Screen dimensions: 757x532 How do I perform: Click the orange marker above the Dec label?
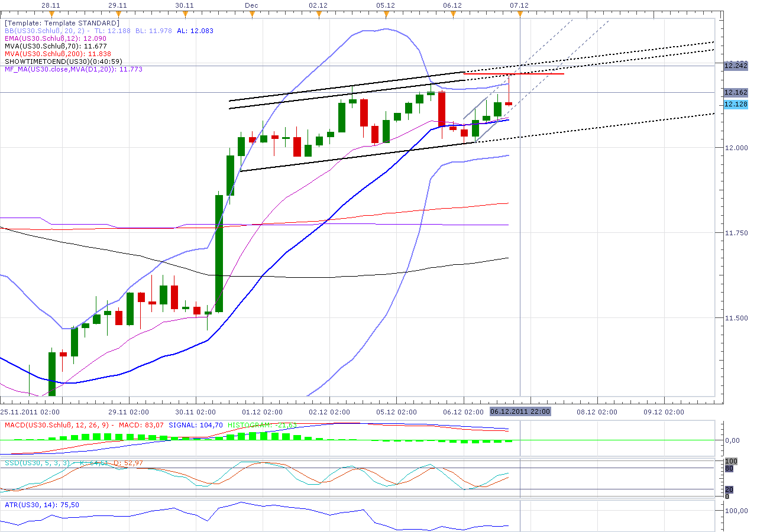pyautogui.click(x=252, y=11)
